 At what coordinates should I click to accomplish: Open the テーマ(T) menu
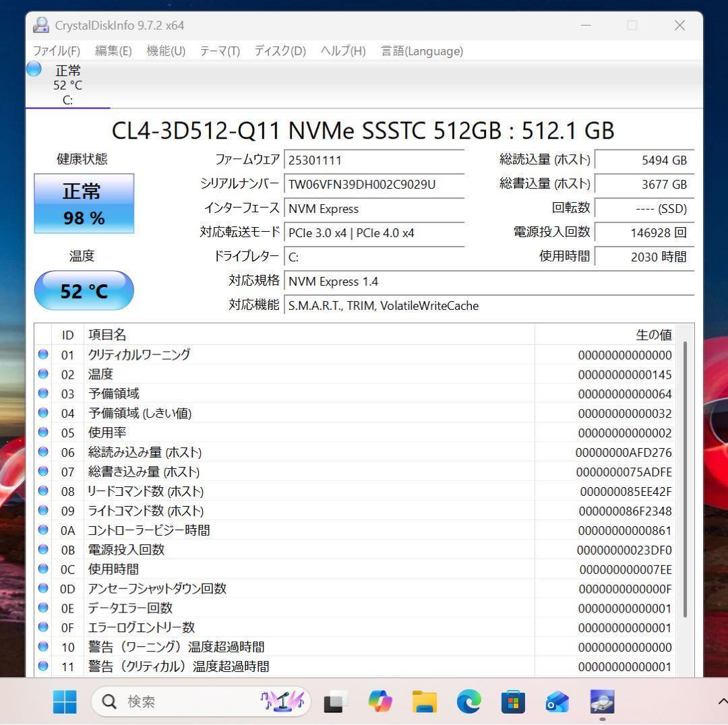218,51
